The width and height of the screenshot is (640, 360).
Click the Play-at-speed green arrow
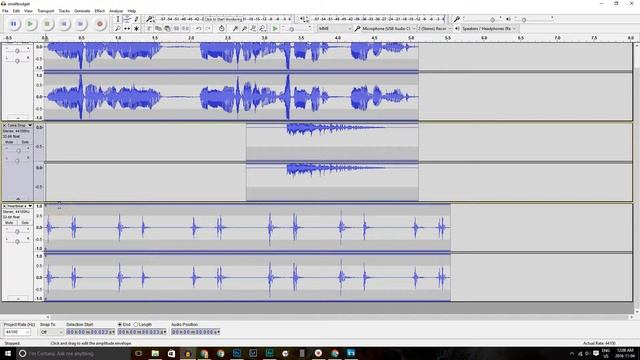coord(276,29)
